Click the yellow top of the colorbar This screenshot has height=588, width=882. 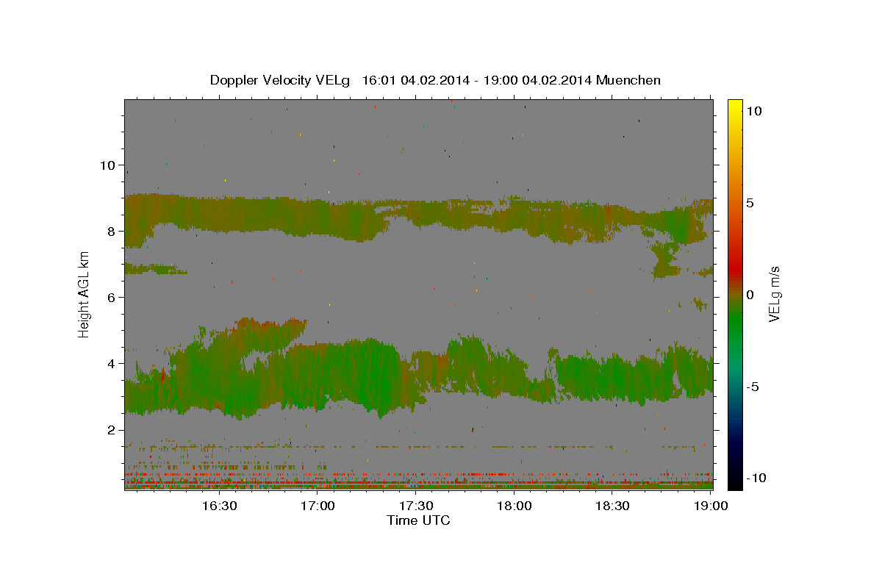coord(734,107)
